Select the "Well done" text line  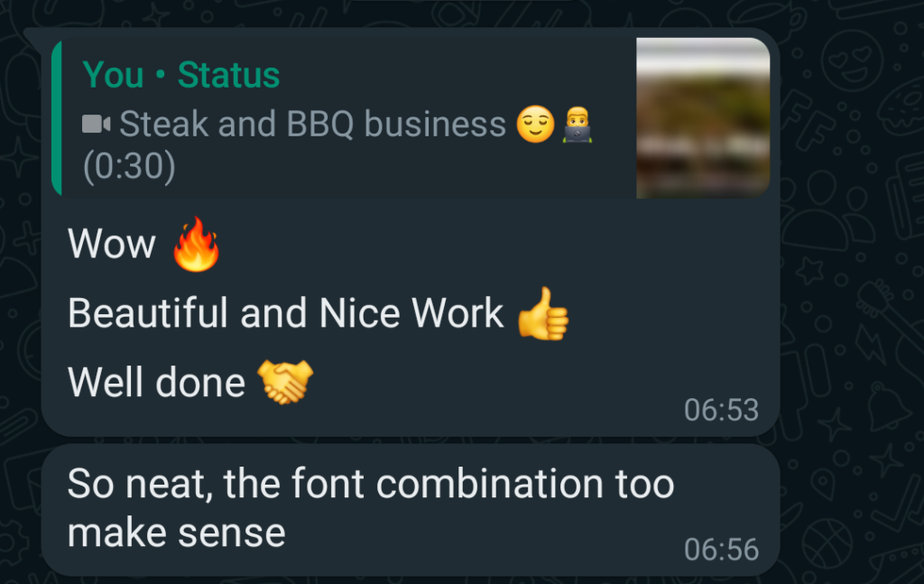coord(156,383)
